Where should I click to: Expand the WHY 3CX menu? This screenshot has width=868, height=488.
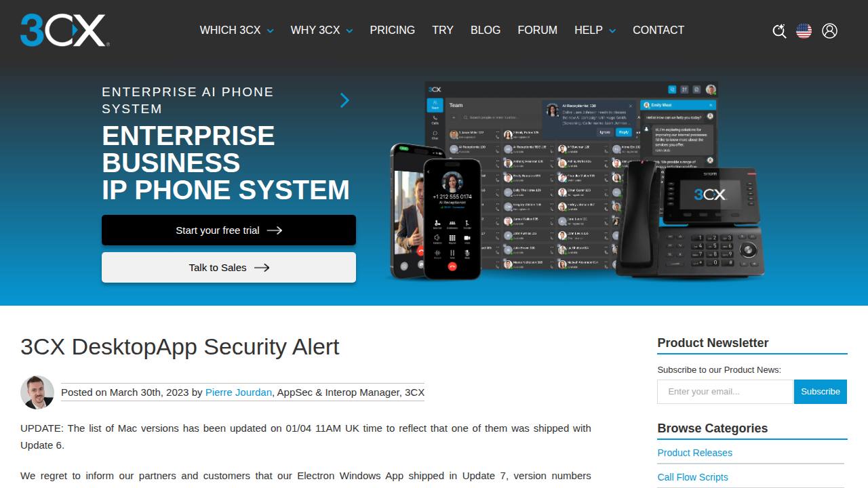tap(321, 30)
